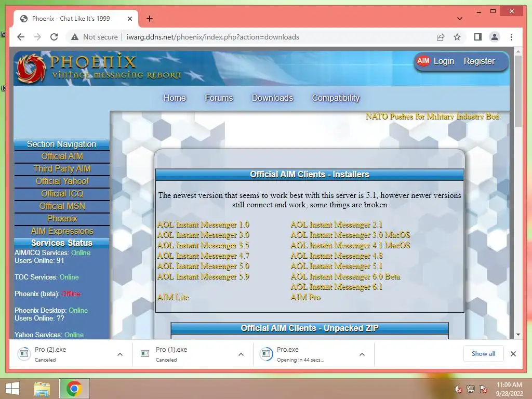
Task: Bookmark this page with the star icon
Action: click(457, 37)
